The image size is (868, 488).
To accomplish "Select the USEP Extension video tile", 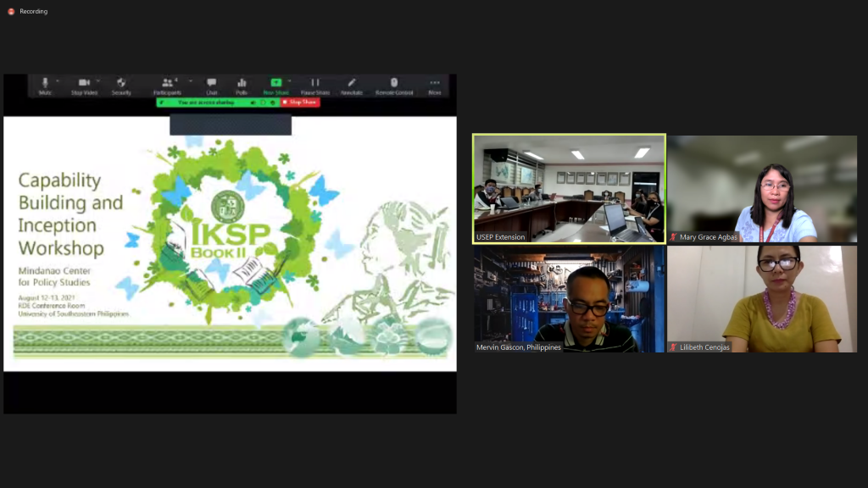I will click(x=569, y=189).
